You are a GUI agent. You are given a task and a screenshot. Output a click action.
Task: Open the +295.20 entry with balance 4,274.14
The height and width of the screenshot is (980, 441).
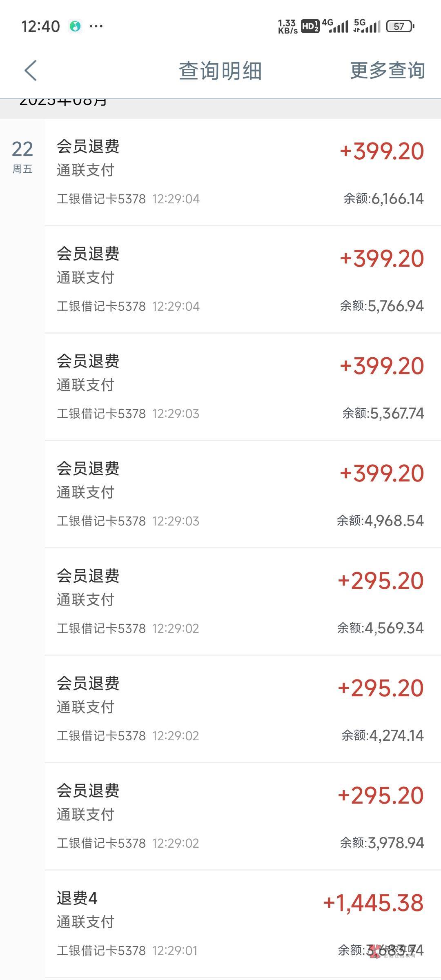[x=241, y=709]
